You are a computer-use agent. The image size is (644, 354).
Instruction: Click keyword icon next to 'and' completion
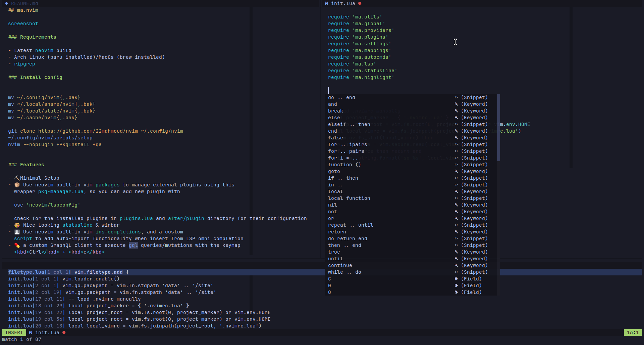pos(456,104)
